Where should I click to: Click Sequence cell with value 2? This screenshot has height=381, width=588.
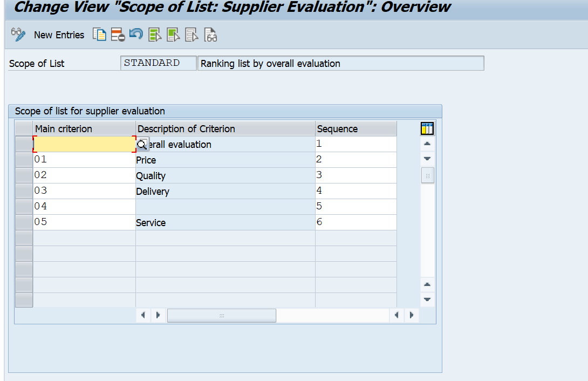tap(356, 160)
